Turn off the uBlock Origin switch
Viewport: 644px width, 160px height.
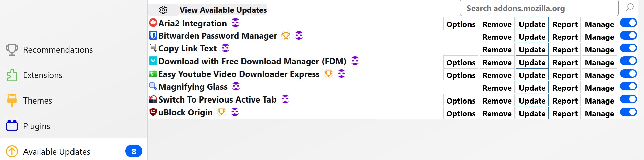click(x=628, y=112)
